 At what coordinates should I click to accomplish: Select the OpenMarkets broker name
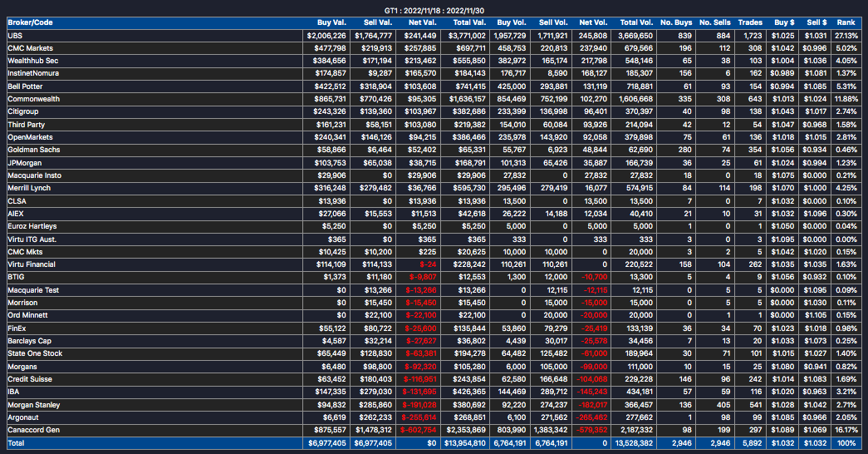coord(31,137)
